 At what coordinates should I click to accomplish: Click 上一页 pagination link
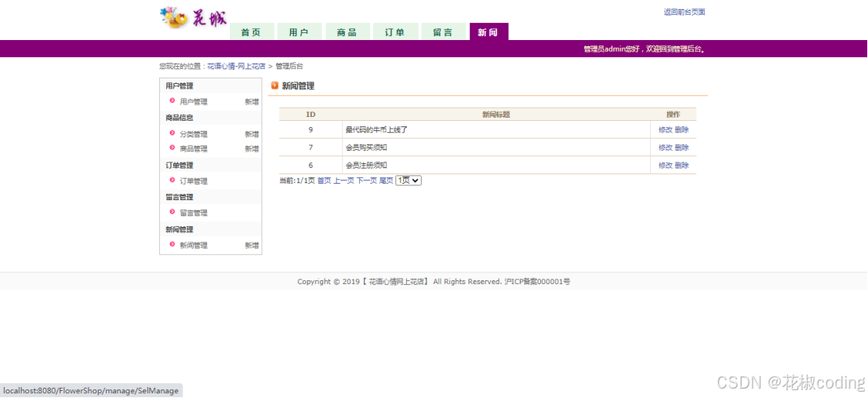click(x=343, y=180)
